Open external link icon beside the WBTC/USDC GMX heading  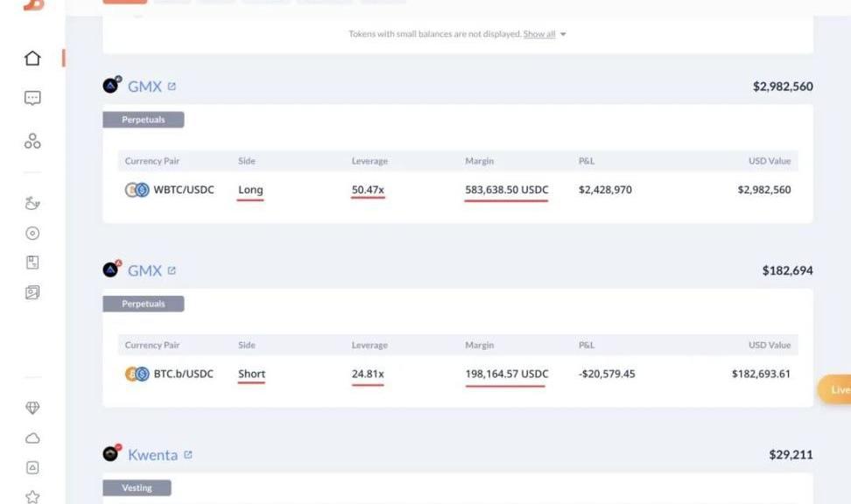[172, 87]
